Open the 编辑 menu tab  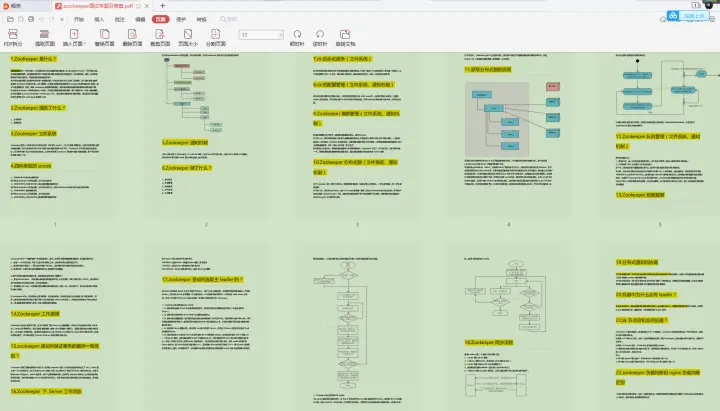140,19
